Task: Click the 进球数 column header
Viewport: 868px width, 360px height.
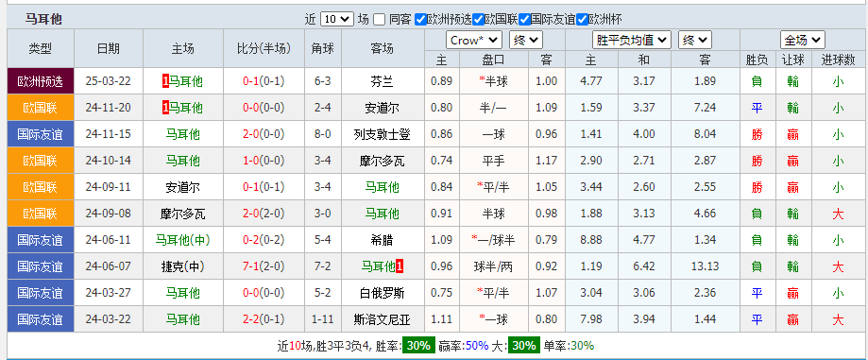Action: (x=838, y=60)
